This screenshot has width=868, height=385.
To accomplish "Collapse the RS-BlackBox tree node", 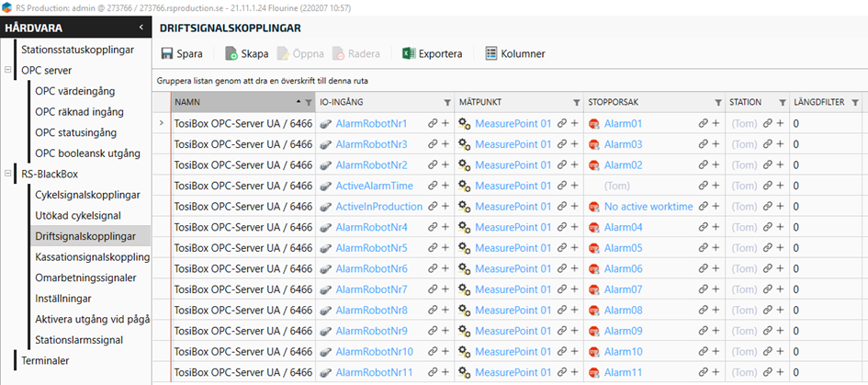I will (8, 174).
